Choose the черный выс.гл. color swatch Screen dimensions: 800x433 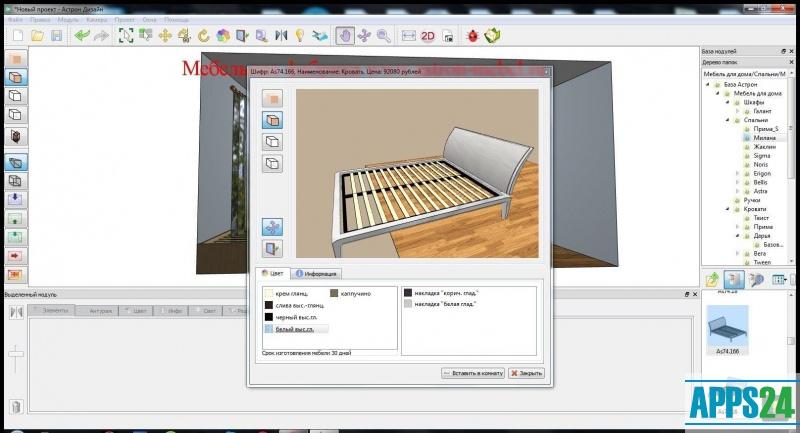click(x=295, y=317)
